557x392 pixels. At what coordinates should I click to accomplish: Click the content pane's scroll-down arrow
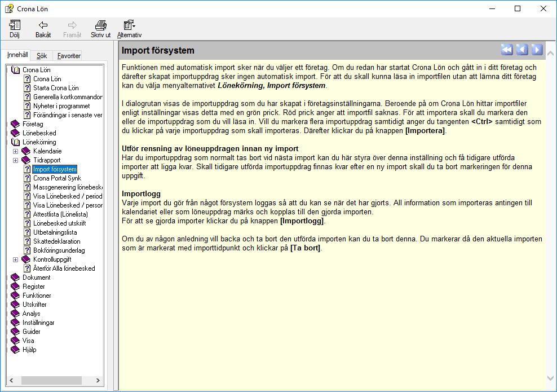pos(551,378)
